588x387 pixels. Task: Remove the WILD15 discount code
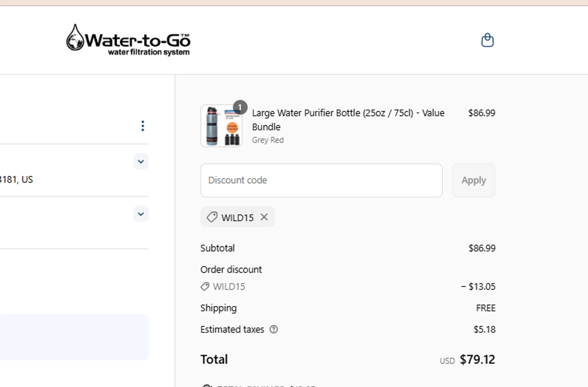click(264, 217)
